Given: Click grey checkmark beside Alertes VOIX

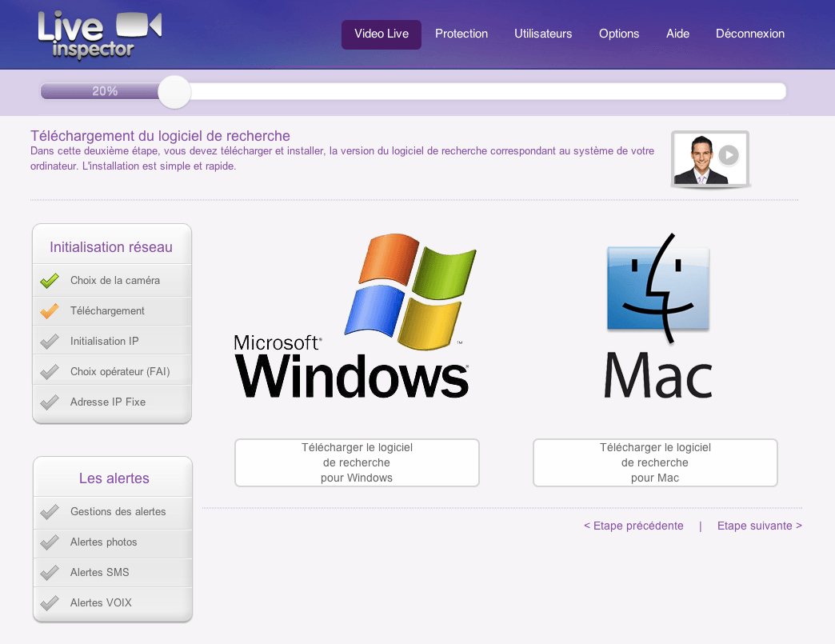Looking at the screenshot, I should pyautogui.click(x=50, y=602).
